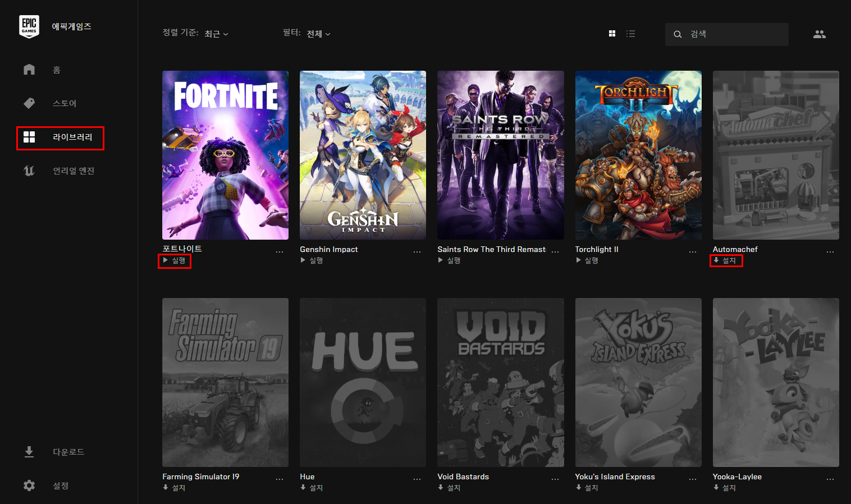
Task: Open the Settings (설정) gear icon
Action: pyautogui.click(x=29, y=485)
